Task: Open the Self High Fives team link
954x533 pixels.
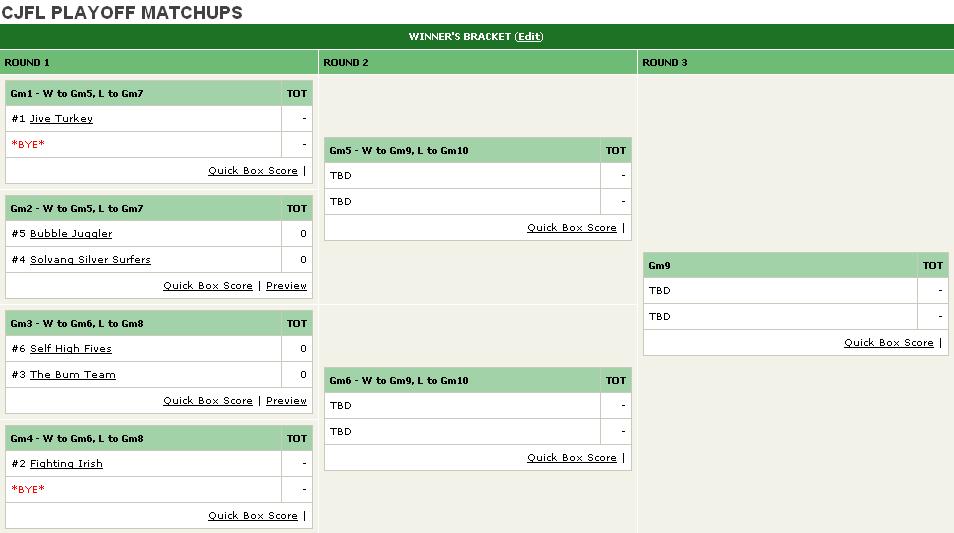Action: point(71,349)
